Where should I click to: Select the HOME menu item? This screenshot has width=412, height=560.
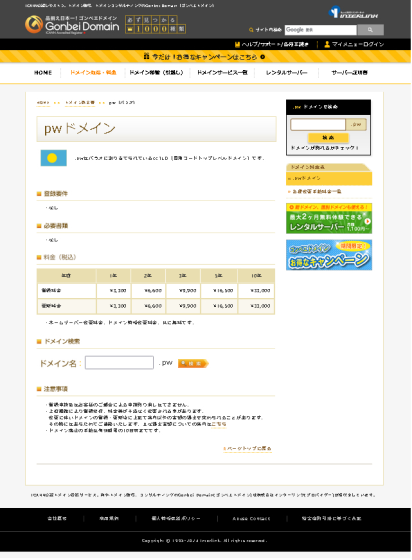click(x=43, y=73)
